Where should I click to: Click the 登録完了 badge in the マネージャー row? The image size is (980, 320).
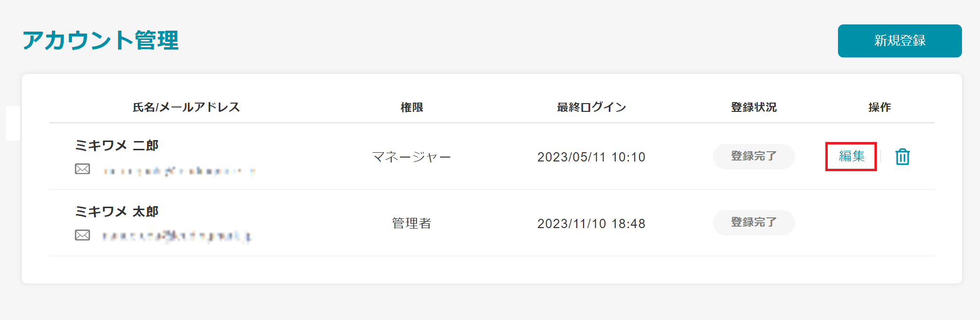753,156
